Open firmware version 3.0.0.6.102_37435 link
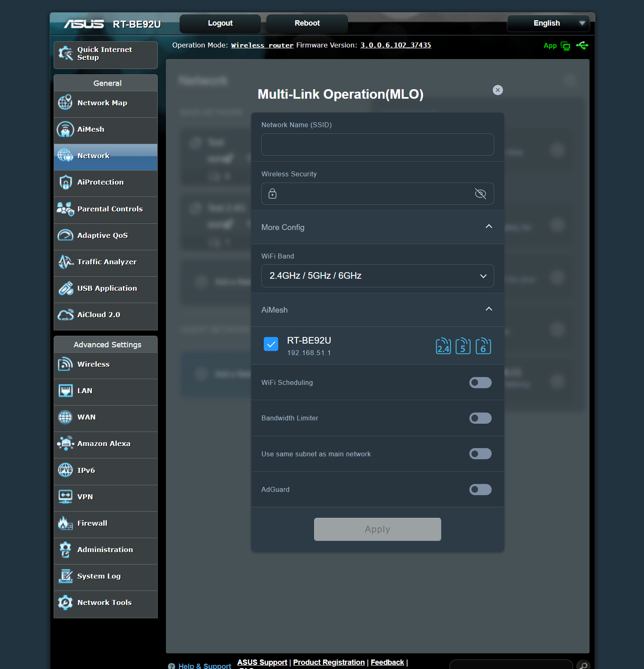 pyautogui.click(x=396, y=45)
